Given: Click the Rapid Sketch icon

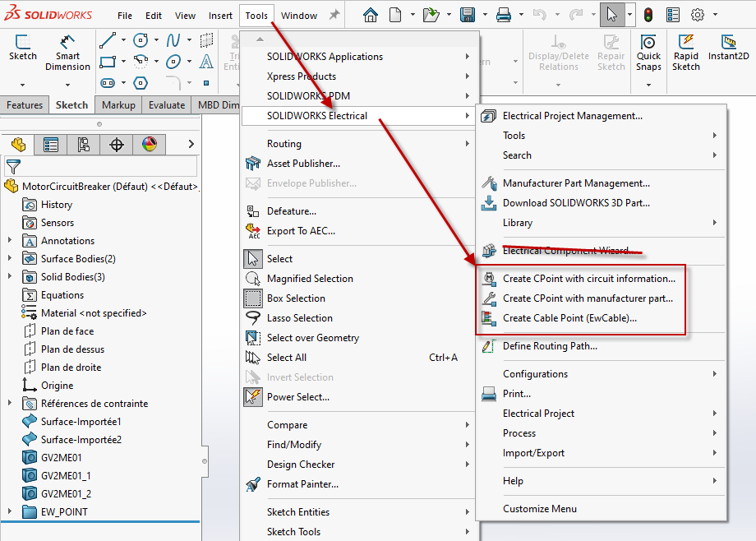Looking at the screenshot, I should [x=685, y=53].
